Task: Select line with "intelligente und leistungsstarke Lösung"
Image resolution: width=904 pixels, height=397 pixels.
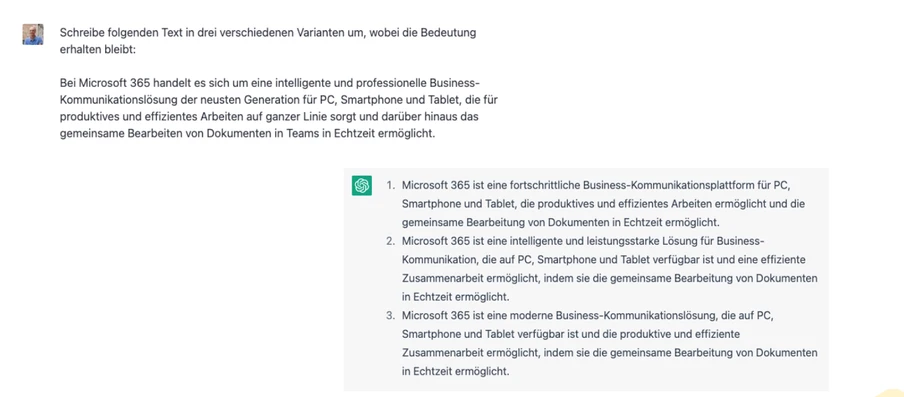Action: [583, 241]
